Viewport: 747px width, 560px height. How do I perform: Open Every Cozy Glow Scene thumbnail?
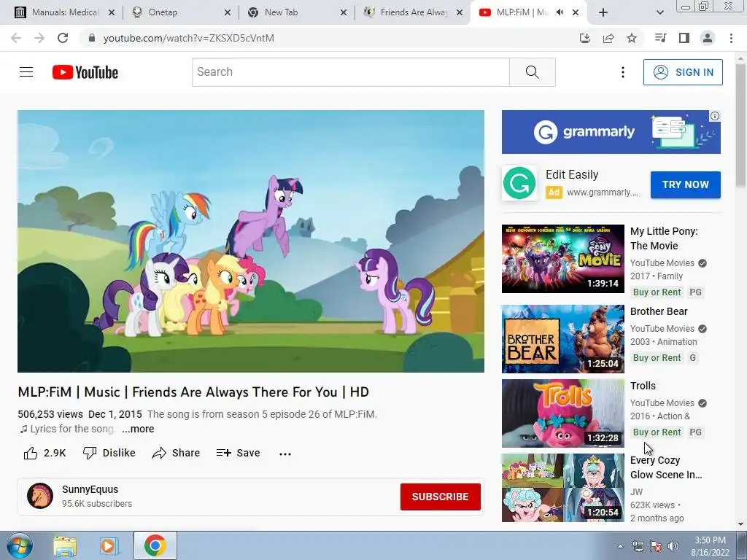point(562,487)
